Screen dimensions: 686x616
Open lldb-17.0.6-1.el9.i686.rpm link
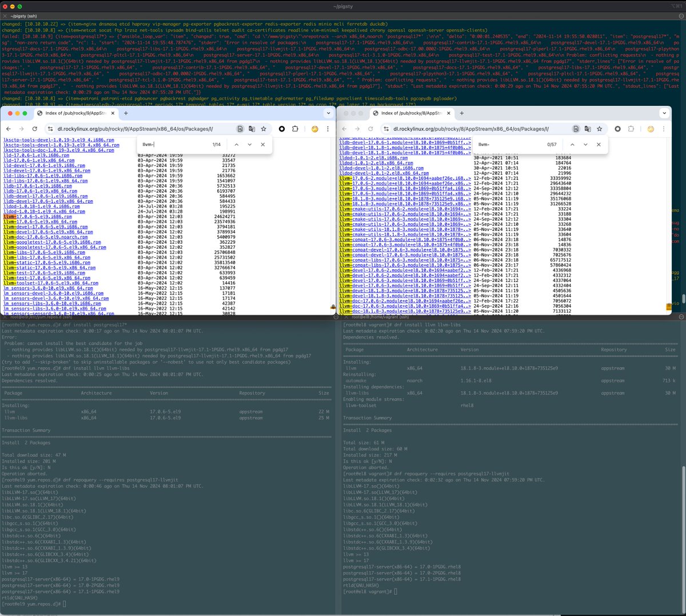(38, 186)
